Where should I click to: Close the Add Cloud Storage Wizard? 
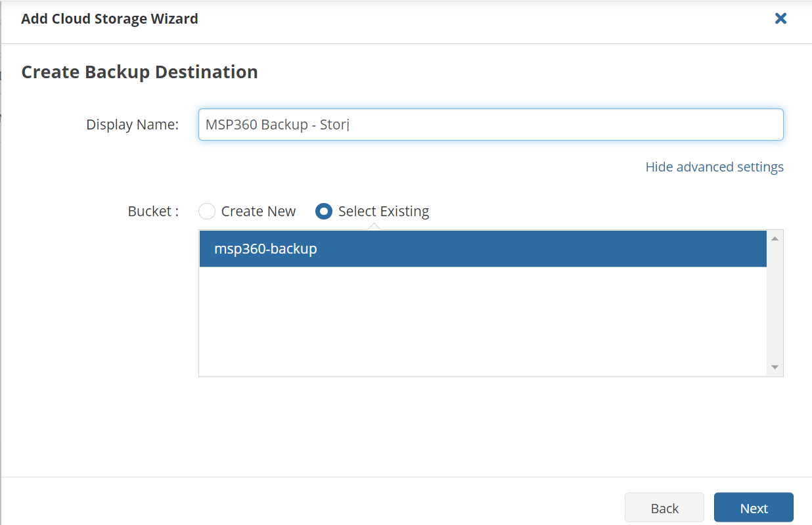coord(780,18)
